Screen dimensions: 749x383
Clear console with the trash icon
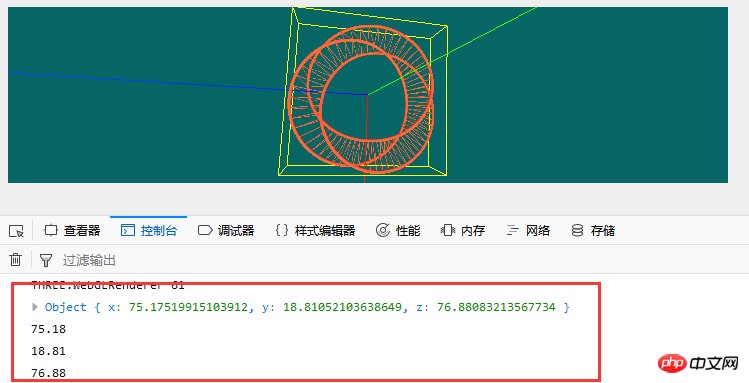pyautogui.click(x=15, y=260)
